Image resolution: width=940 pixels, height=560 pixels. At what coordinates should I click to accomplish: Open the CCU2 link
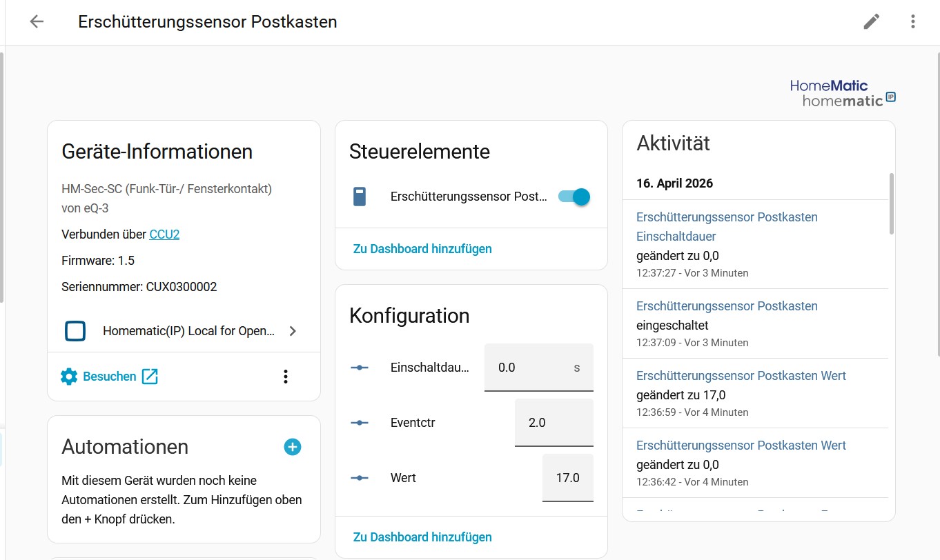click(164, 234)
